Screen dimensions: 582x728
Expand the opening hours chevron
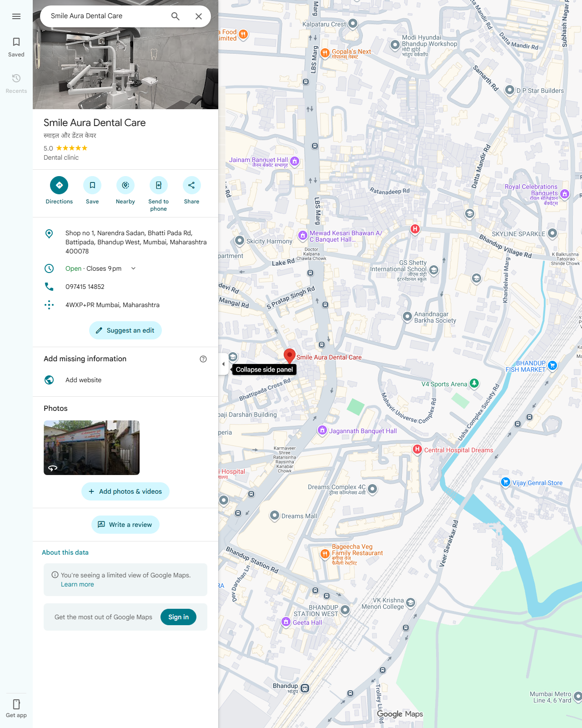click(x=133, y=268)
